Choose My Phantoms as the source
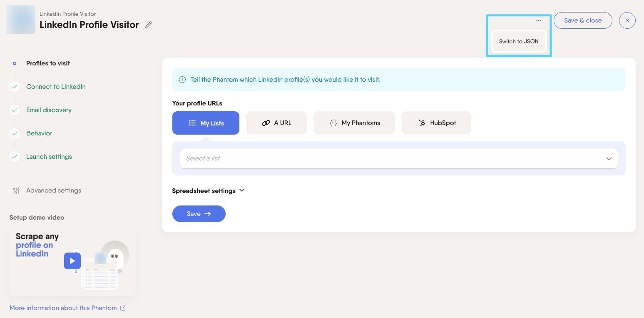Viewport: 644px width, 318px height. 354,123
